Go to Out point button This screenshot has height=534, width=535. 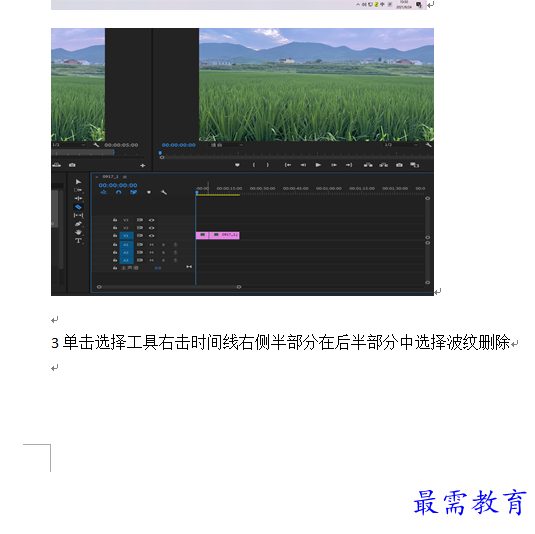tap(349, 165)
